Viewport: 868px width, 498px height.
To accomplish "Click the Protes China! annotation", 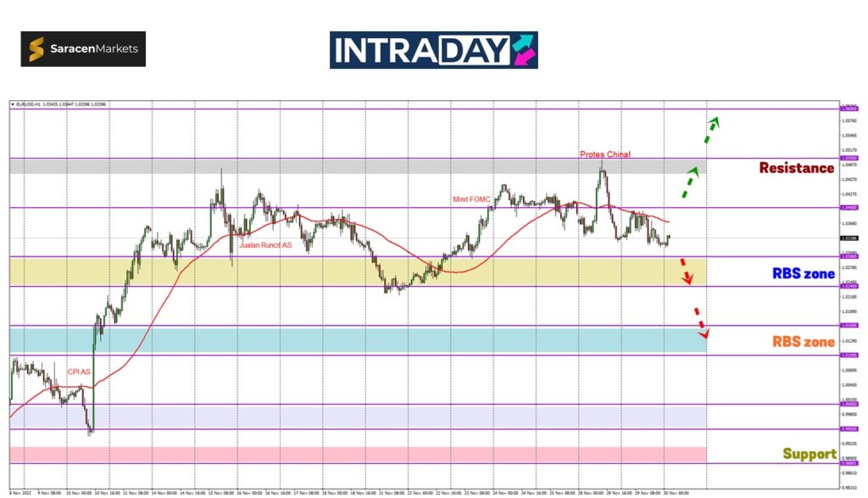I will (x=604, y=154).
